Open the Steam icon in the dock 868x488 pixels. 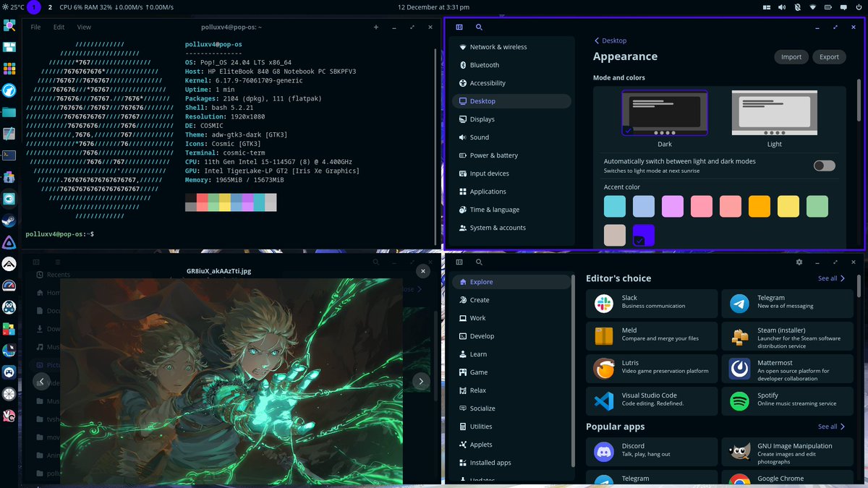(9, 221)
